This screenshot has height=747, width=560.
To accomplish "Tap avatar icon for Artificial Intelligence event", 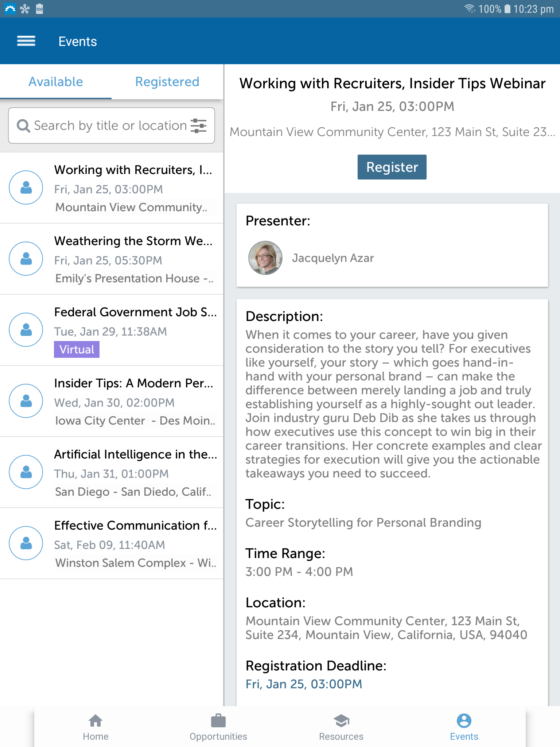I will (26, 472).
